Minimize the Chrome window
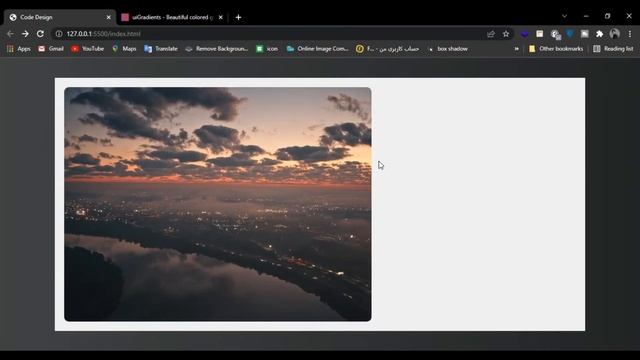The image size is (640, 360). 586,16
